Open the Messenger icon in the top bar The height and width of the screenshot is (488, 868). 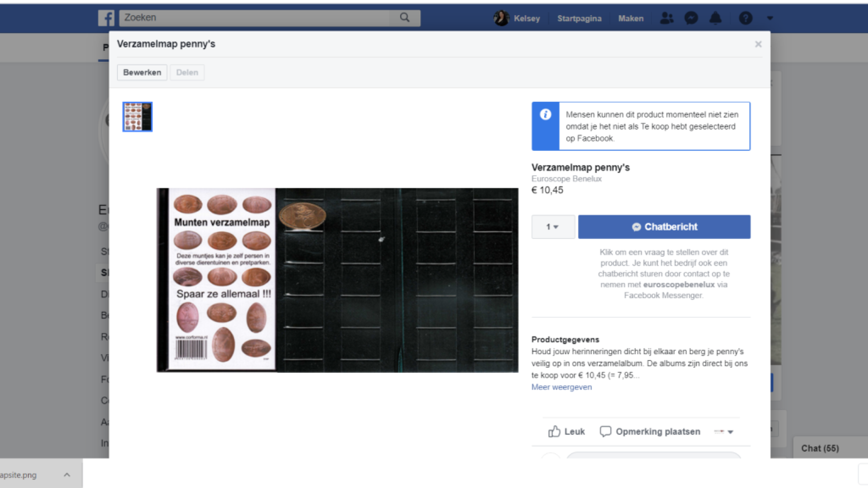coord(691,18)
